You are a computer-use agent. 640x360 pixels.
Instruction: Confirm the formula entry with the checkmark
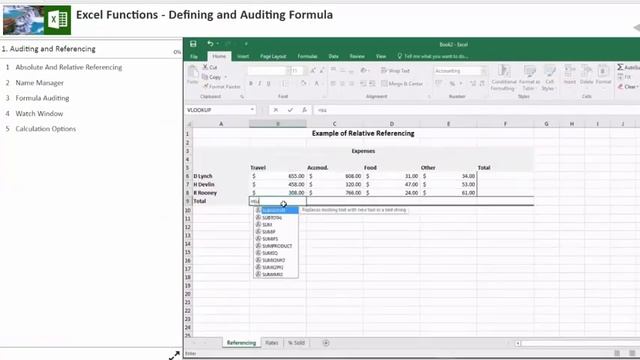pos(290,110)
